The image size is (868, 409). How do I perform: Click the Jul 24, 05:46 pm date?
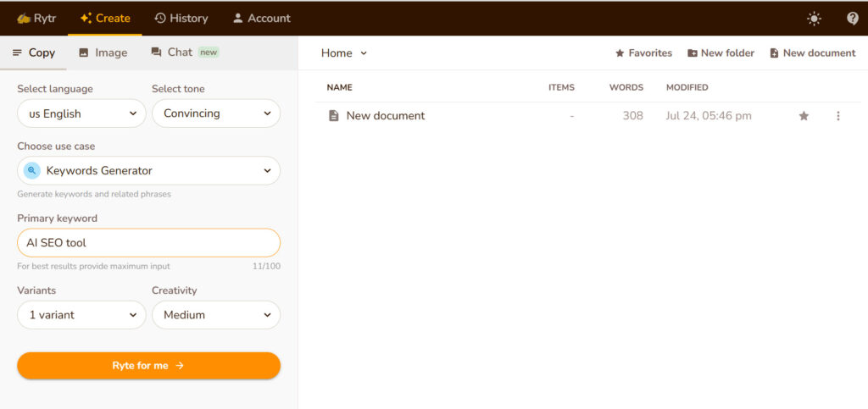pos(709,116)
